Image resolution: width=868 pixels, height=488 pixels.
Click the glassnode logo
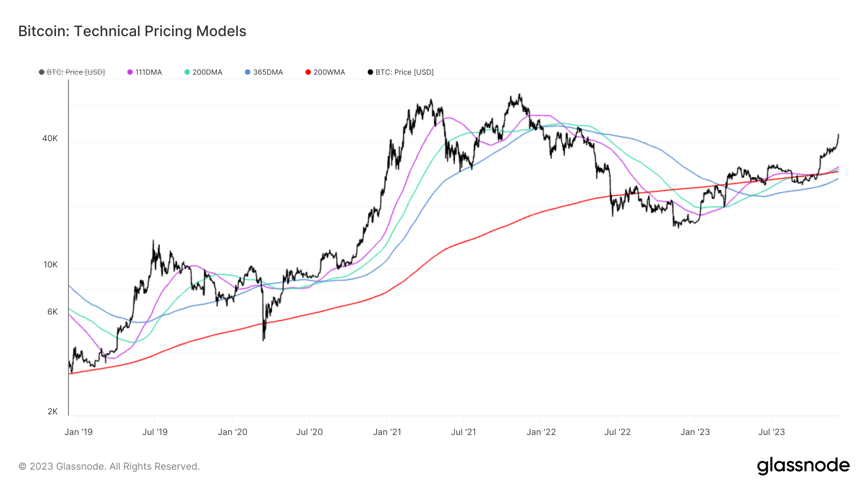(803, 466)
